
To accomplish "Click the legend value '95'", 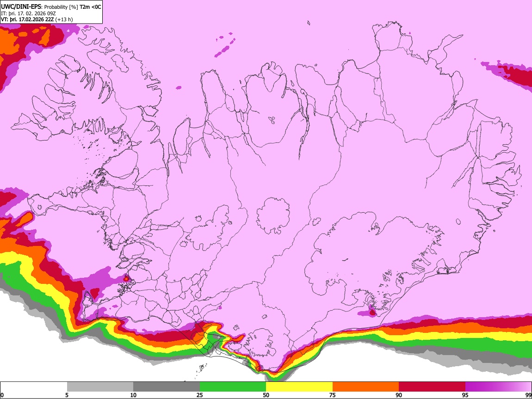I will pyautogui.click(x=465, y=395).
